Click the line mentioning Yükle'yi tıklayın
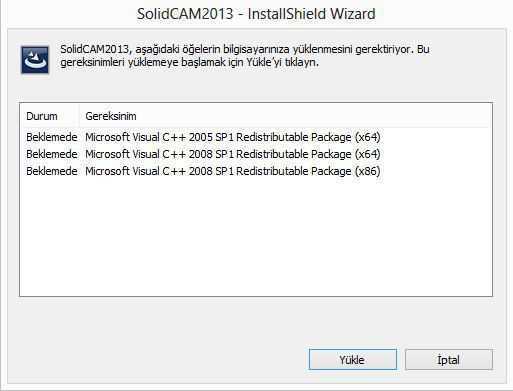The width and height of the screenshot is (513, 391). [189, 62]
